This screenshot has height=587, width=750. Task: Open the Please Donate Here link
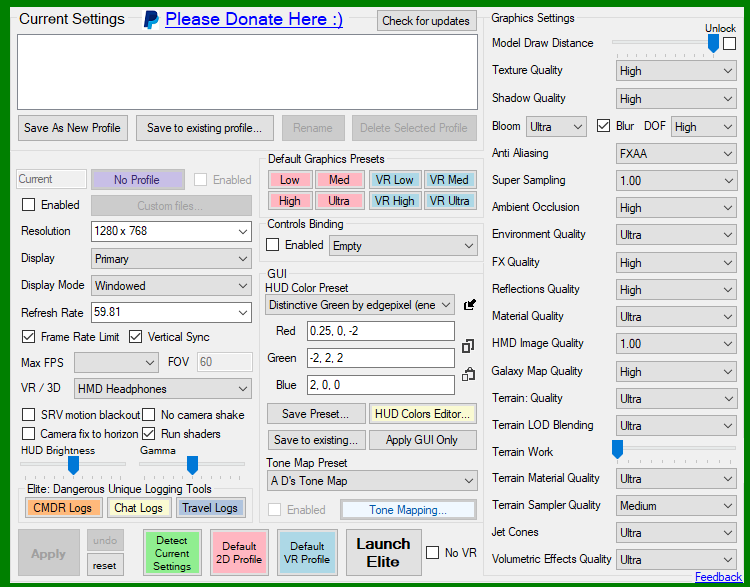coord(254,19)
